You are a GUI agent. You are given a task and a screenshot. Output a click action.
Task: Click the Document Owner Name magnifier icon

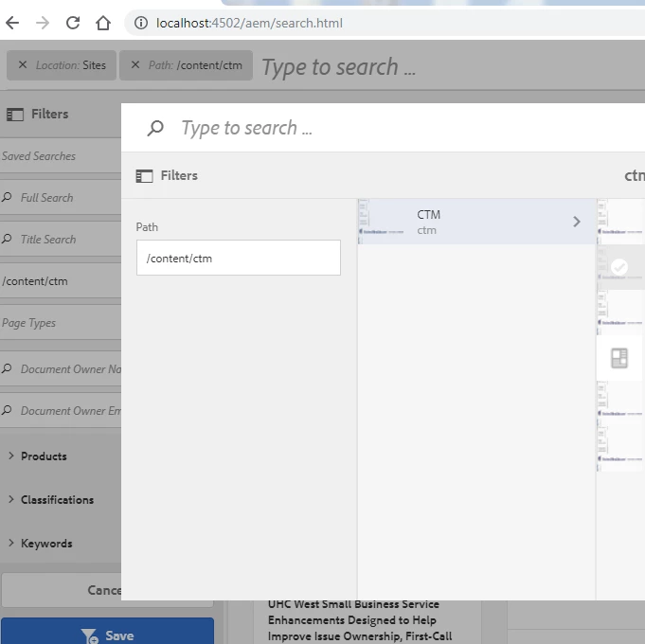point(7,368)
